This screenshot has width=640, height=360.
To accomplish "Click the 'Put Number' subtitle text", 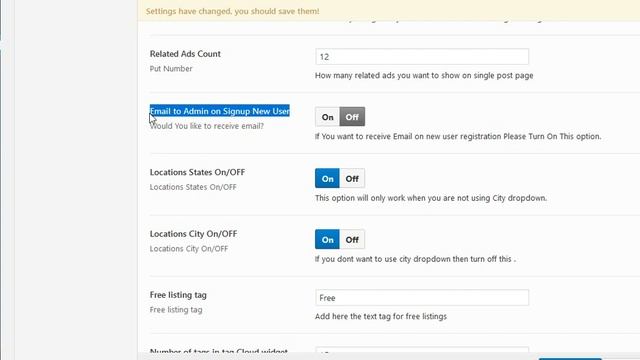I will pos(171,69).
